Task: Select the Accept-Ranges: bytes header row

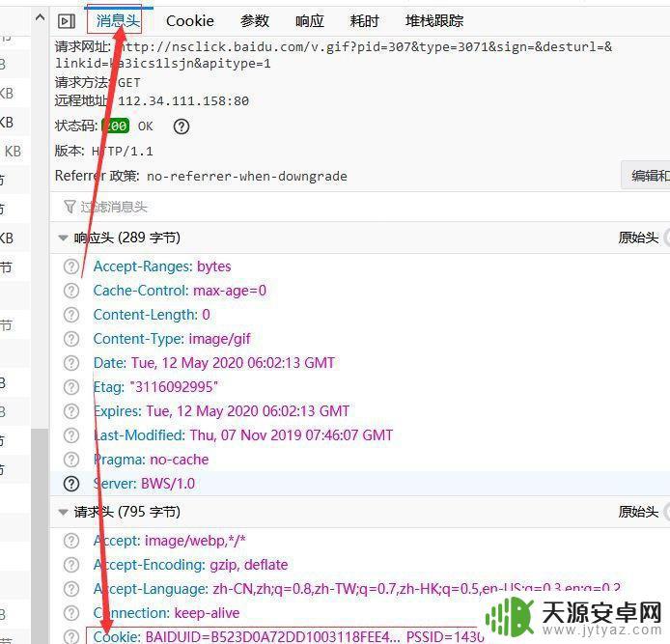Action: (360, 266)
